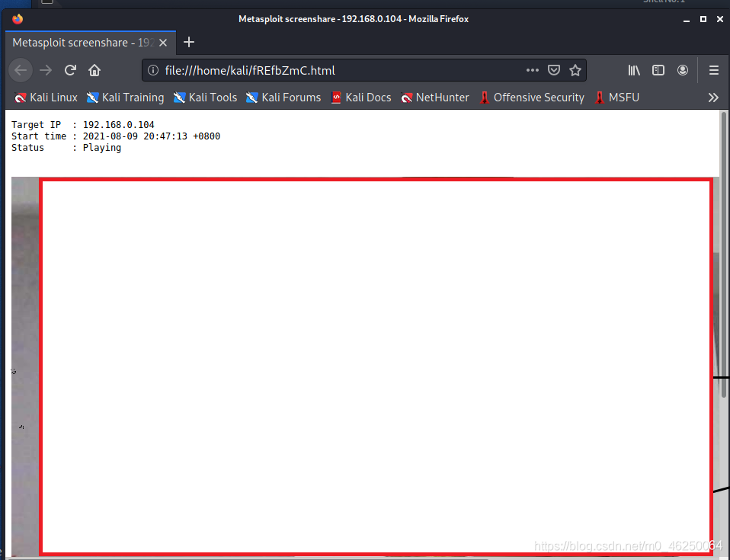Close the Metasploit screenshare tab
The image size is (730, 560).
(x=163, y=43)
